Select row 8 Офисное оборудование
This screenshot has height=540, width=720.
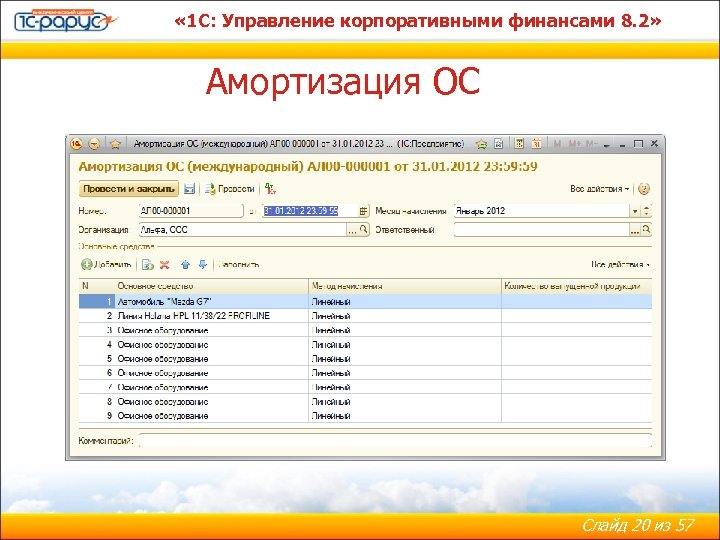(365, 401)
